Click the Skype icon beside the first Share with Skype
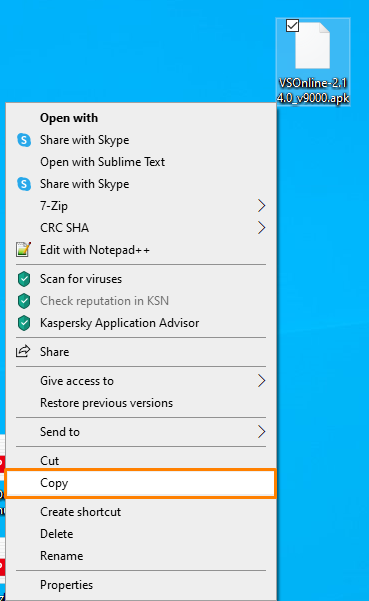Screen dimensions: 369x601 click(x=24, y=140)
